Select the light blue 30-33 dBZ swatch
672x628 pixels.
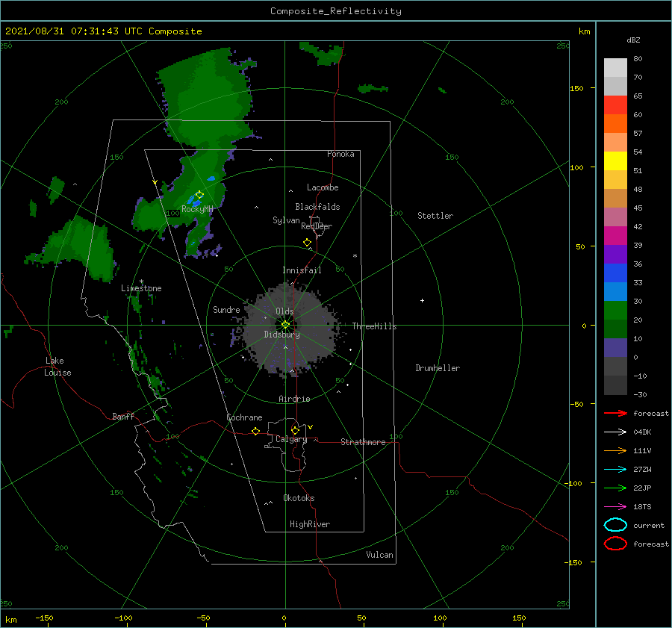(615, 291)
